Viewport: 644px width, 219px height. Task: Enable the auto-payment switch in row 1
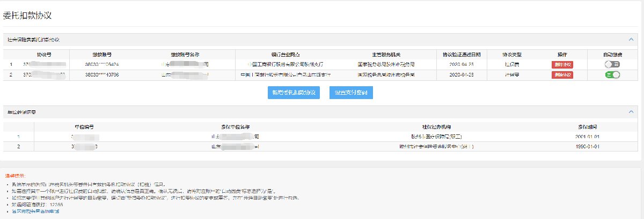pyautogui.click(x=612, y=64)
